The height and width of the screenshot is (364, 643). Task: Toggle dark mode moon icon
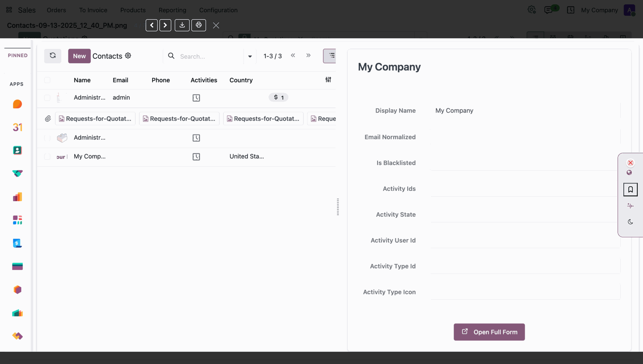coord(631,222)
